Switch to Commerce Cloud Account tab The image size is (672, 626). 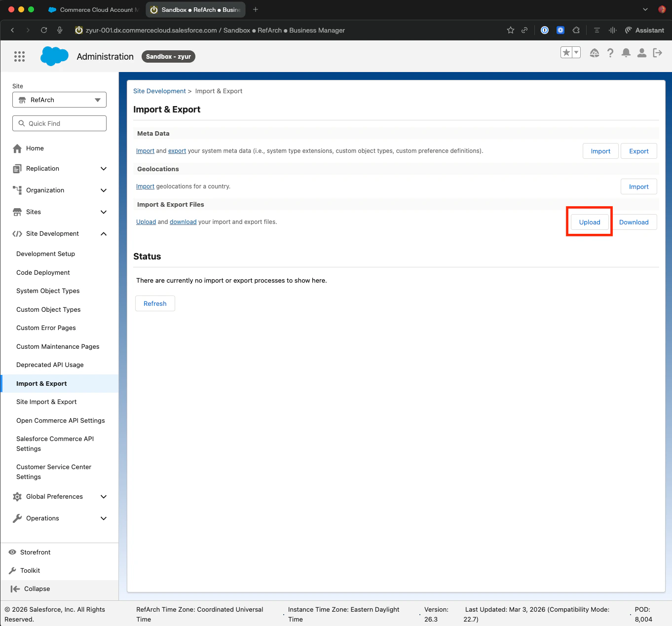click(94, 10)
